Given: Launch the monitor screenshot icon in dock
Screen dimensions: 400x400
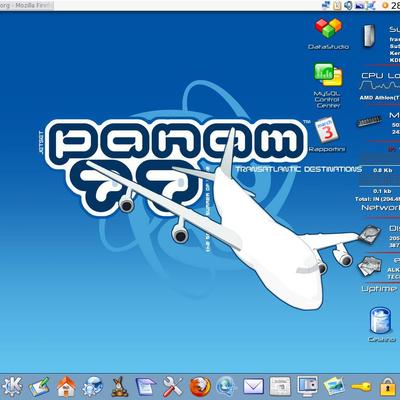Looking at the screenshot, I should 307,387.
